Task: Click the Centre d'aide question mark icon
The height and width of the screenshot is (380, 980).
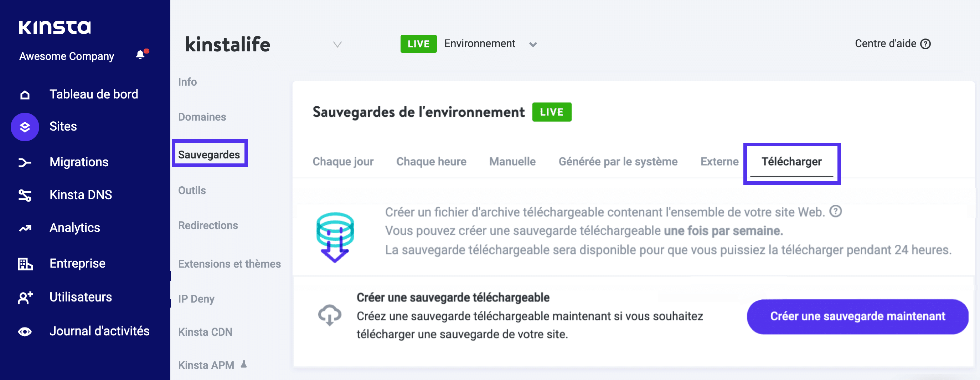Action: click(x=926, y=44)
